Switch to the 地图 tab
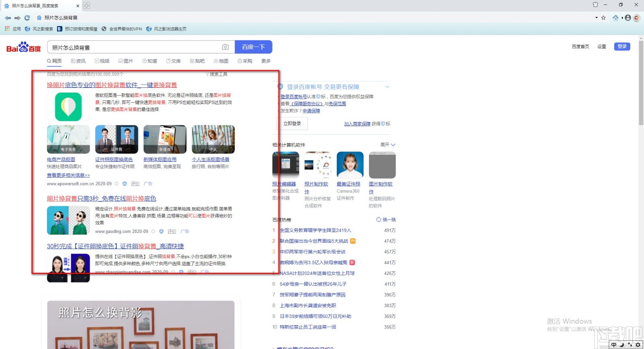 click(x=221, y=61)
